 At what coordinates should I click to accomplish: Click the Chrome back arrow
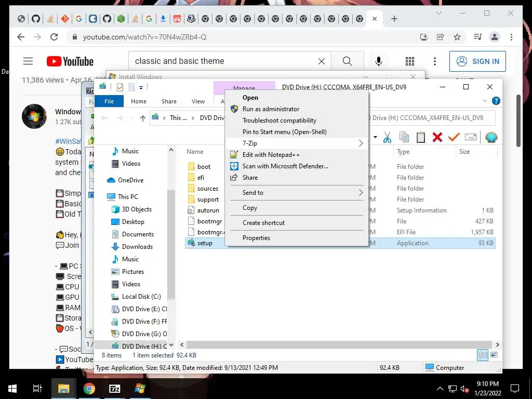click(21, 37)
